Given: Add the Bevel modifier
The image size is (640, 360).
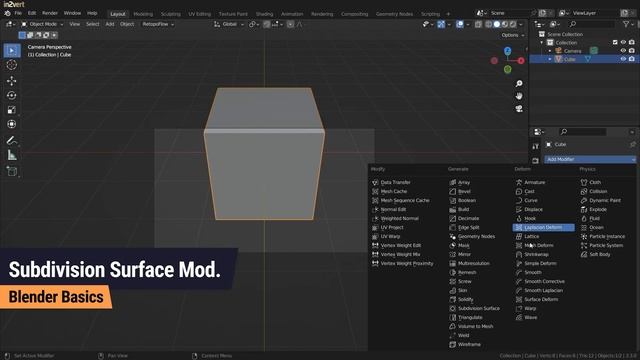Looking at the screenshot, I should pos(460,191).
